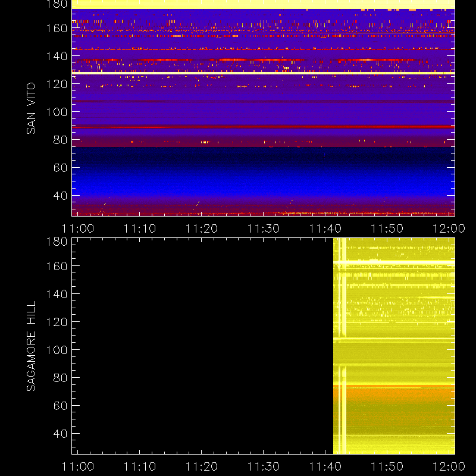Click 11:00 time label under San Vito plot
Viewport: 476px width, 476px height.
pos(78,228)
